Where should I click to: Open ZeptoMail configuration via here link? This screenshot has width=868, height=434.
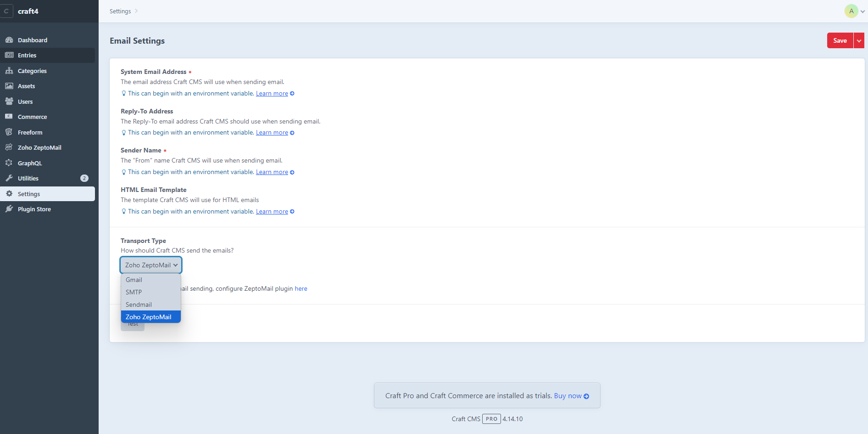301,288
